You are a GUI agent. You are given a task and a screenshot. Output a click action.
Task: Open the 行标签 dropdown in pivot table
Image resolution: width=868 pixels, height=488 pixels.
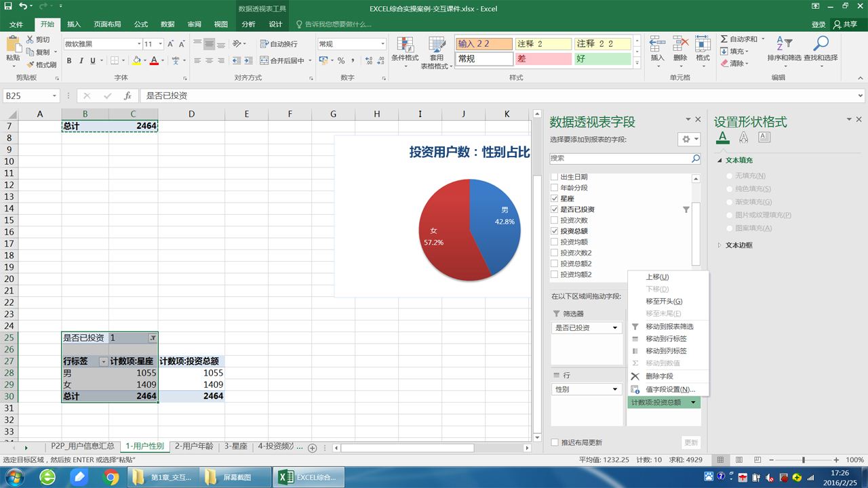[103, 362]
